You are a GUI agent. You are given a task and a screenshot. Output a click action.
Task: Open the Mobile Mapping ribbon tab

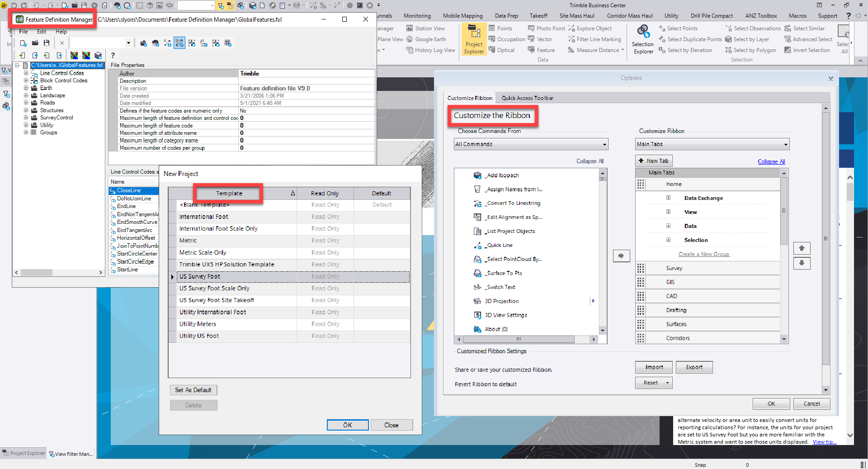point(462,16)
